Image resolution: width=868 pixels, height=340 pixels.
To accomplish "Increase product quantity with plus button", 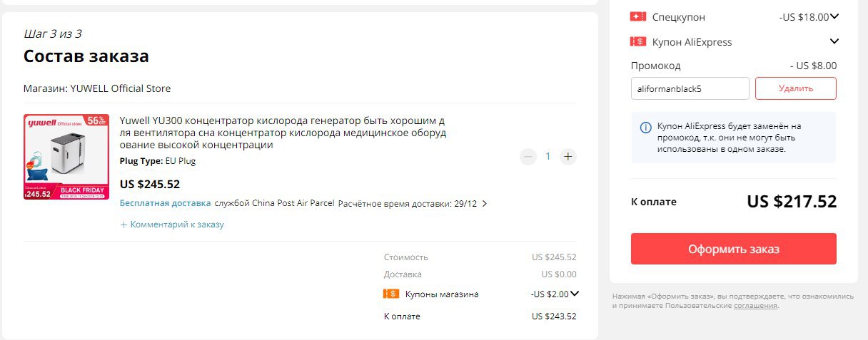I will pos(568,156).
